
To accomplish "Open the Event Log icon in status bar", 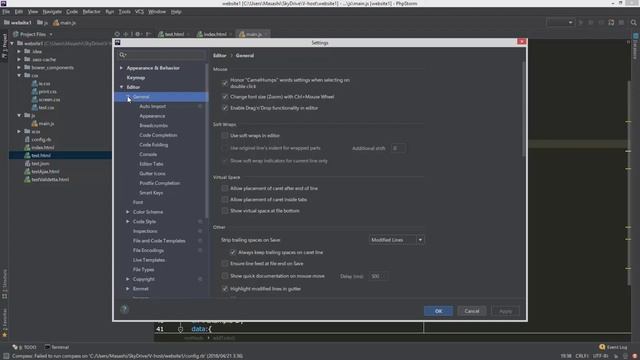I will pos(602,347).
